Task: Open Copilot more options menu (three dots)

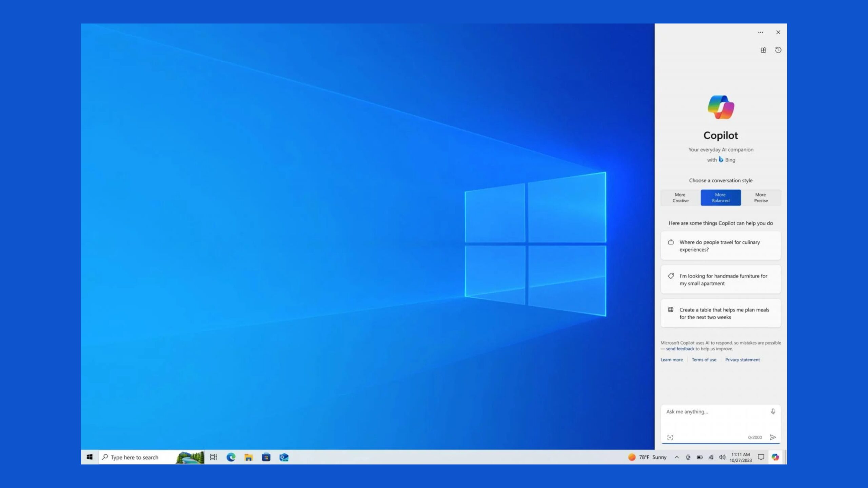Action: 761,32
